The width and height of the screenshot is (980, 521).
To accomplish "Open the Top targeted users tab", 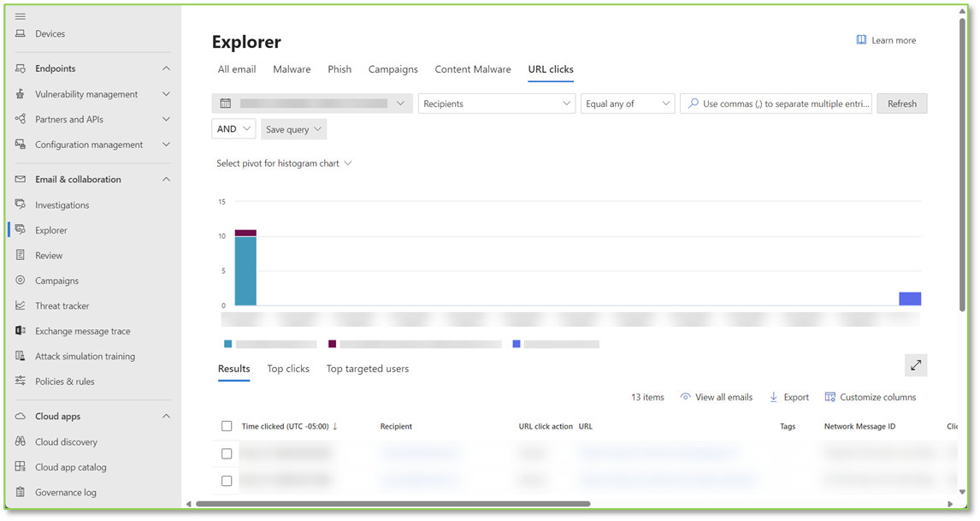I will (367, 369).
